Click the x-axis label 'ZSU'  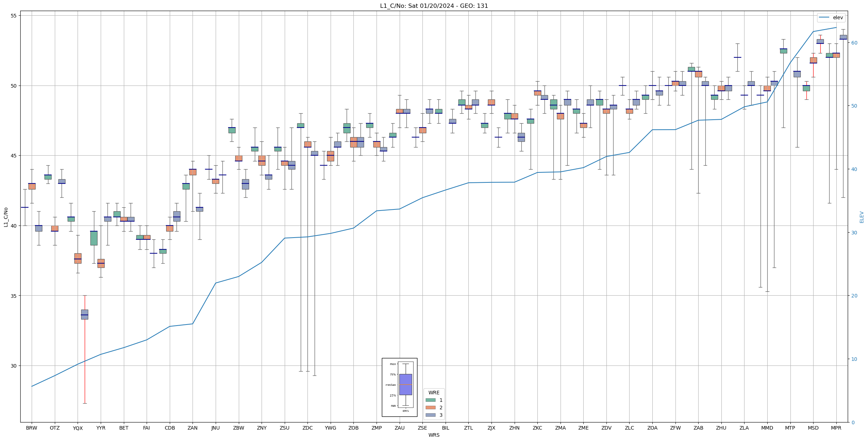[285, 428]
